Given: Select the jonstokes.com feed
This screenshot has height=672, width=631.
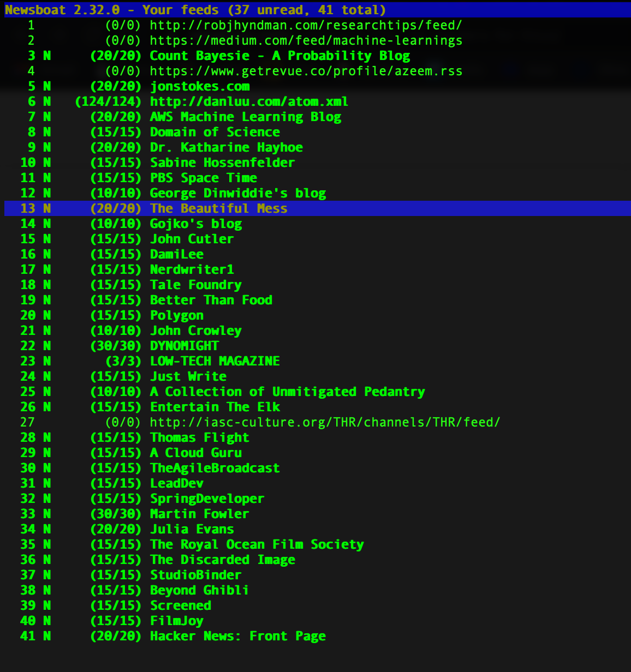Looking at the screenshot, I should [200, 87].
